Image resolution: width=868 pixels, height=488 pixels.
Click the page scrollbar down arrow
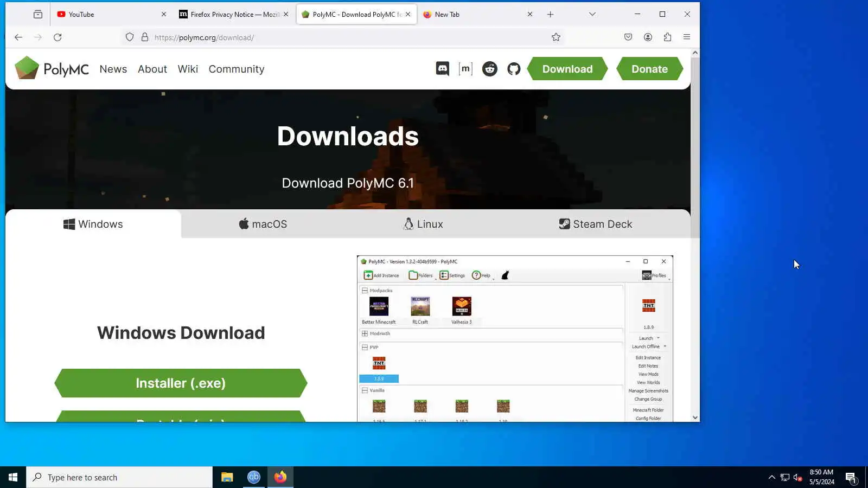(695, 418)
